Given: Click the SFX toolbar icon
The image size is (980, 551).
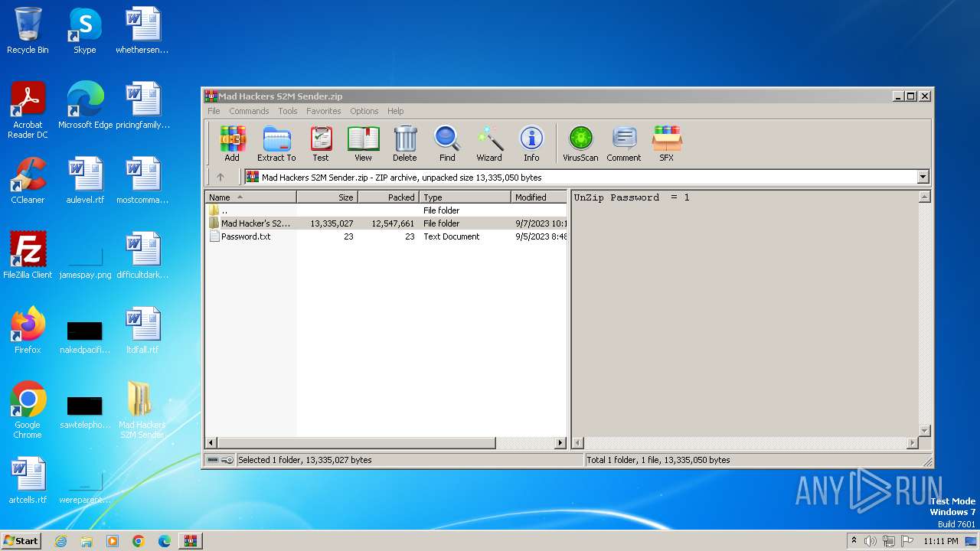Looking at the screenshot, I should [667, 144].
